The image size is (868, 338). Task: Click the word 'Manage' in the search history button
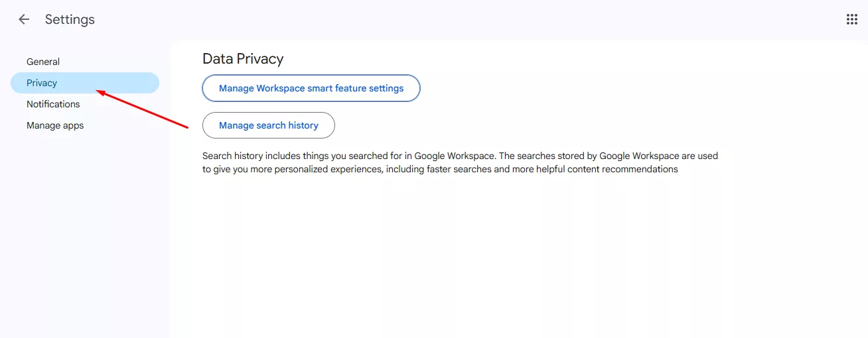click(236, 125)
